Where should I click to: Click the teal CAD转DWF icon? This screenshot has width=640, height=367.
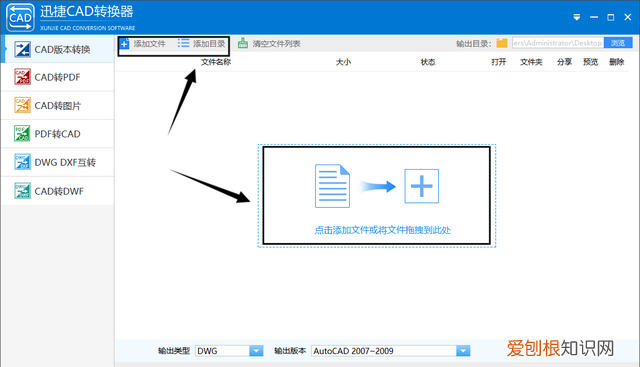click(22, 191)
